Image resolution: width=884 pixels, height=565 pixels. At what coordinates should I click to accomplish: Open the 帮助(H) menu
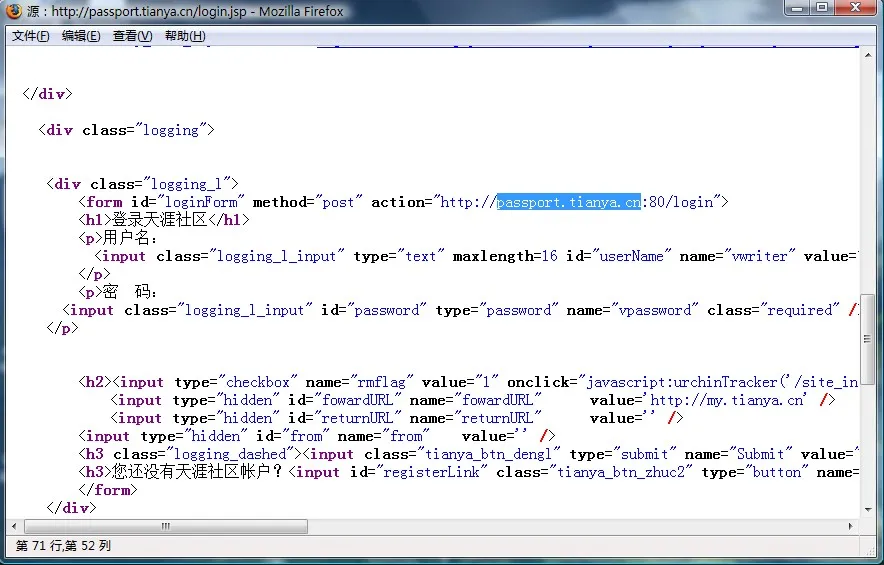click(x=185, y=36)
